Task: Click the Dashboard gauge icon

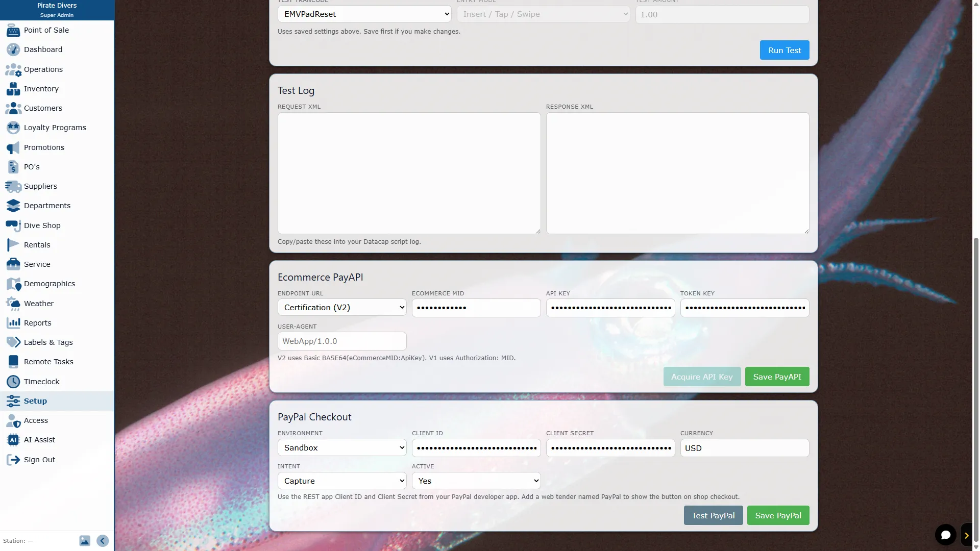Action: 13,50
